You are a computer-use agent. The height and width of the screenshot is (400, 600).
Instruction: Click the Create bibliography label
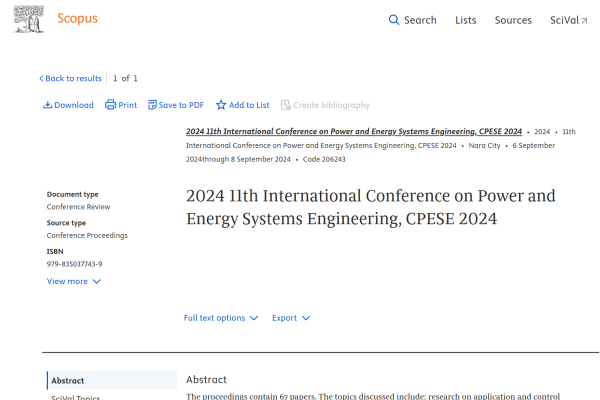(x=331, y=105)
